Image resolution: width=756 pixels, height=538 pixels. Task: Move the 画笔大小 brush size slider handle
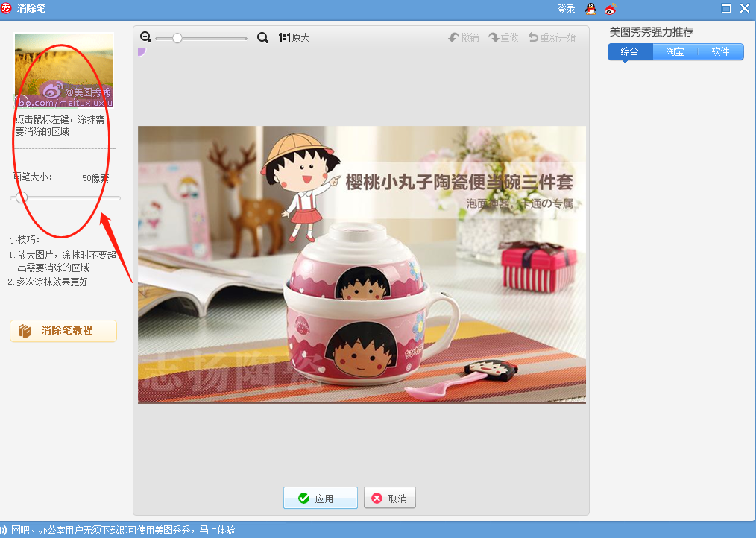click(x=21, y=197)
